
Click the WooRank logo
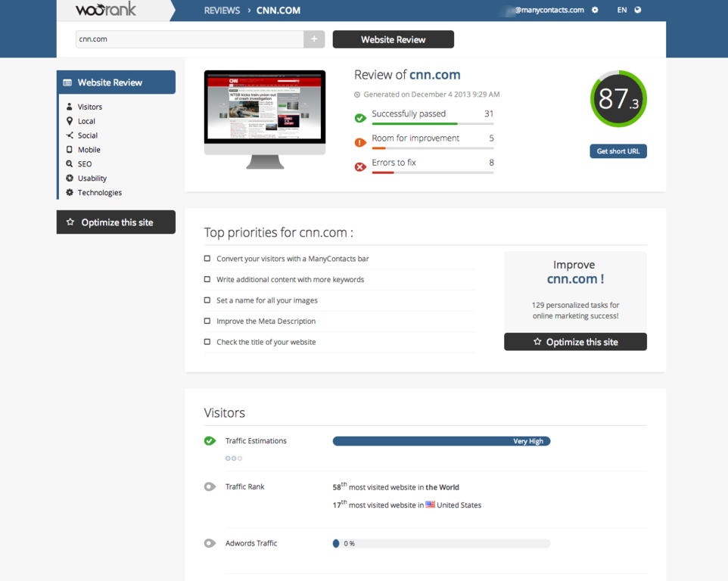[106, 10]
